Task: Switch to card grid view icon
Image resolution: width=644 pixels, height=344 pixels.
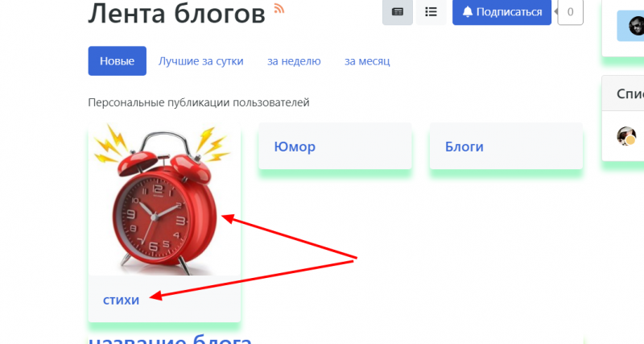Action: [x=397, y=12]
